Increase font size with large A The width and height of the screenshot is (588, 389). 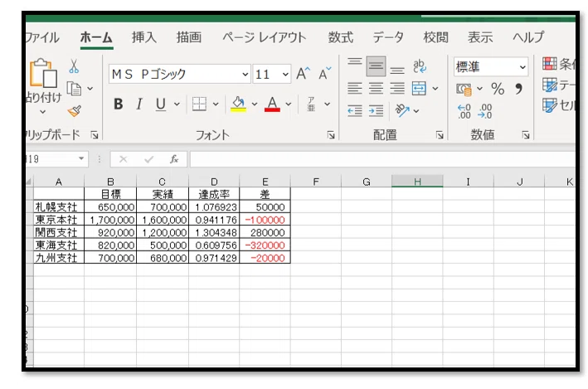[303, 74]
